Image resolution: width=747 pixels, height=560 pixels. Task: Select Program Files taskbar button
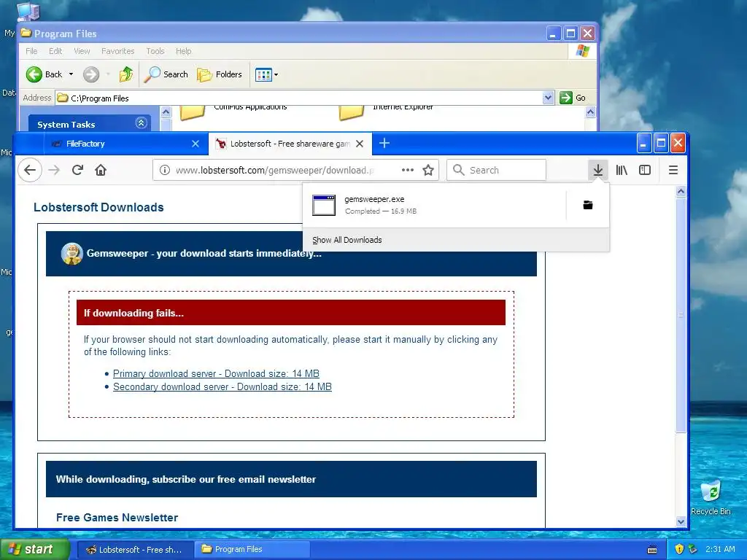click(x=252, y=550)
